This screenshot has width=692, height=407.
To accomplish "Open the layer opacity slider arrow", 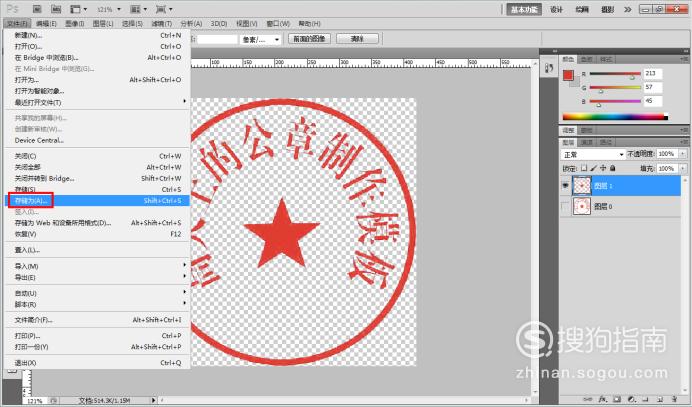I will coord(683,154).
